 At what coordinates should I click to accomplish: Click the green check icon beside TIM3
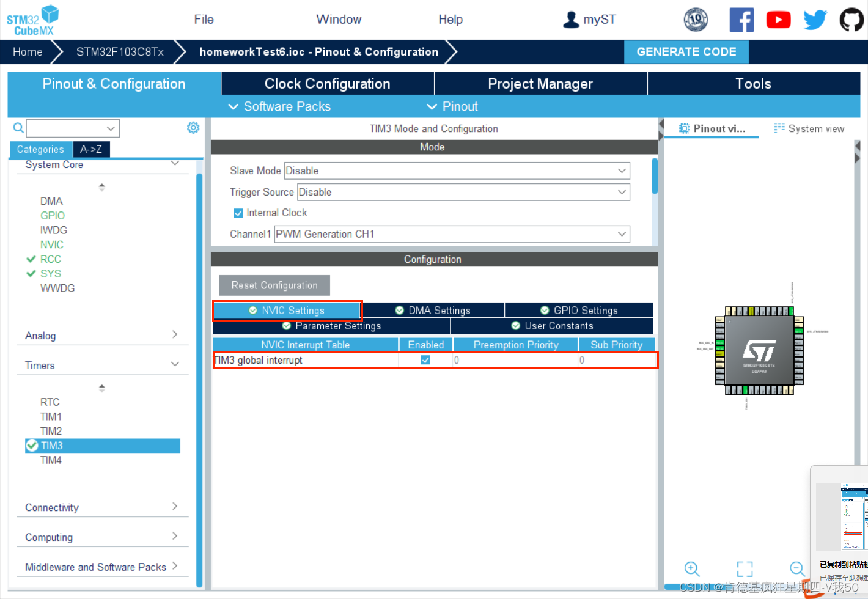pos(32,446)
